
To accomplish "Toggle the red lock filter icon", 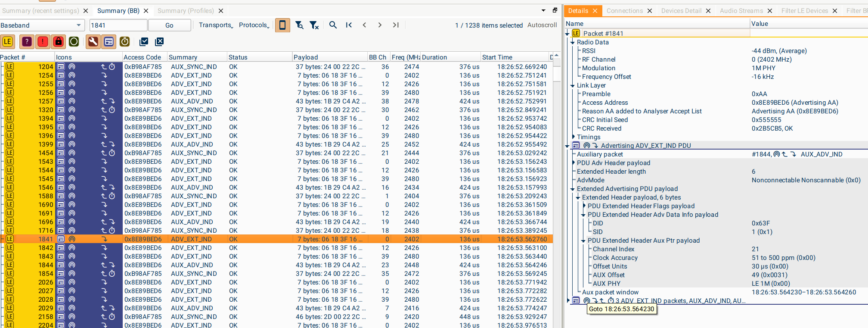I will [x=59, y=41].
